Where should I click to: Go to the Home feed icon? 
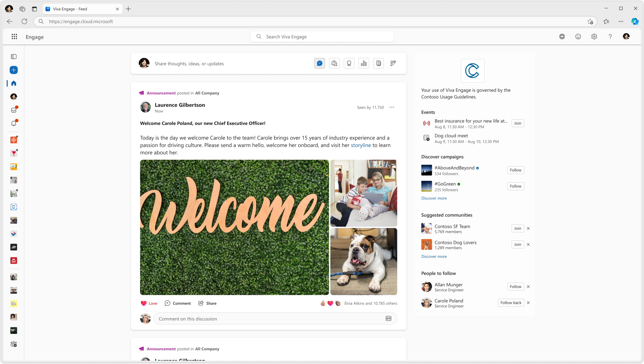coord(14,83)
